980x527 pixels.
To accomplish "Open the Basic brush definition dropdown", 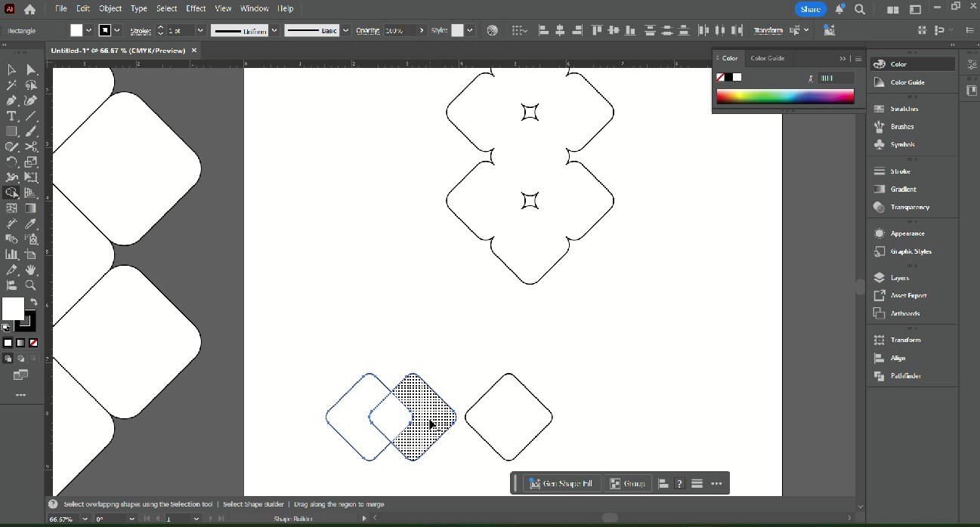I will (x=346, y=30).
